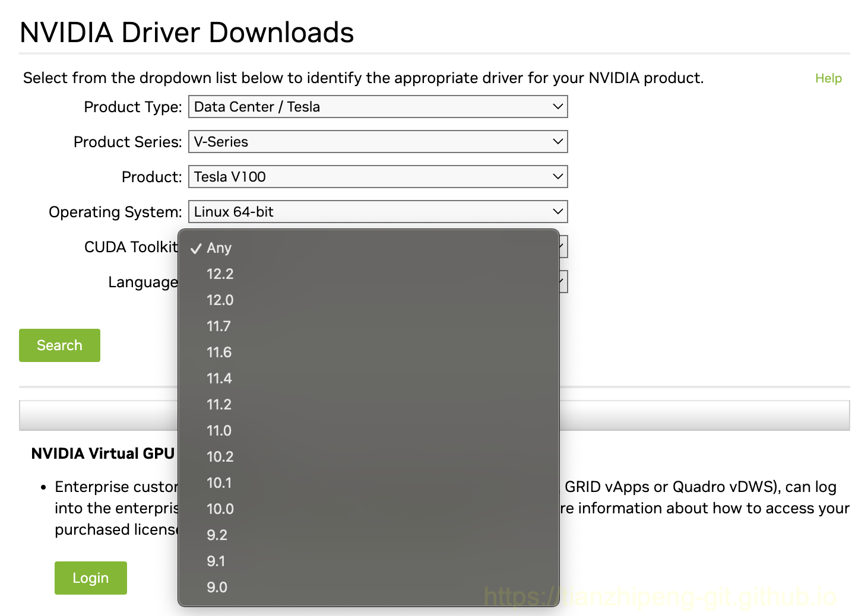The width and height of the screenshot is (868, 616).
Task: Select the checked Any option
Action: (x=219, y=248)
